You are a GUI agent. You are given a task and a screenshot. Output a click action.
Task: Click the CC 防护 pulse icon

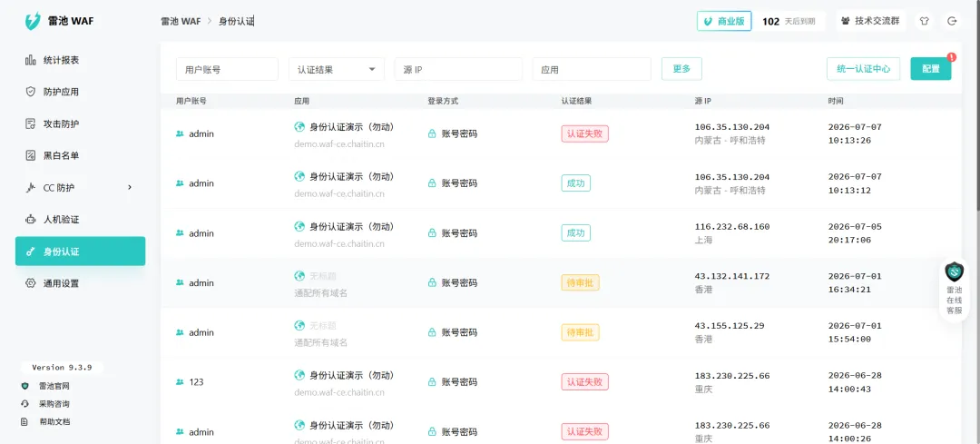(x=30, y=188)
